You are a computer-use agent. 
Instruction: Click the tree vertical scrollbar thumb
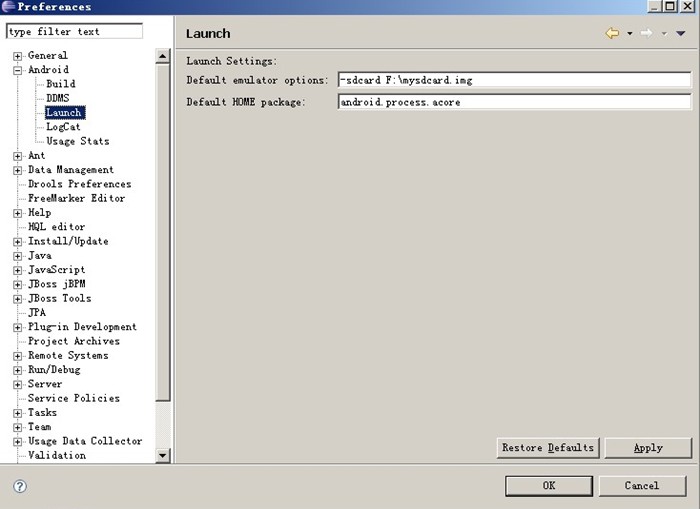[162, 233]
